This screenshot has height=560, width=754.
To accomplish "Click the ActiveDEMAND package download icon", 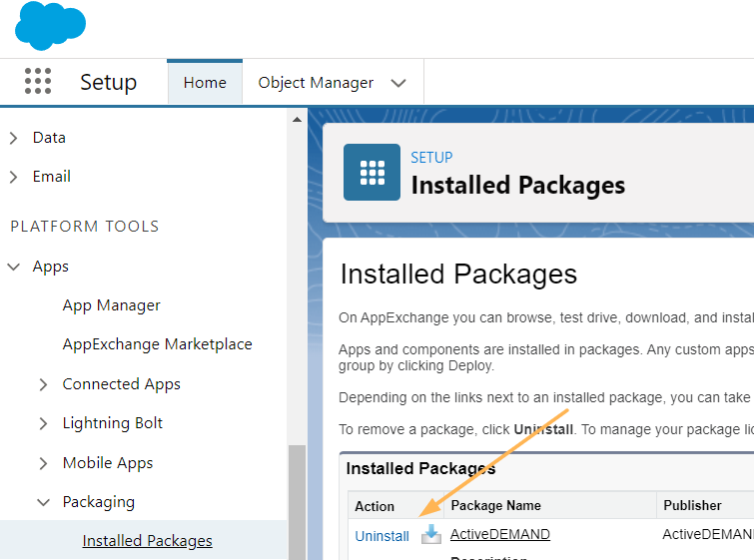I will (x=431, y=534).
